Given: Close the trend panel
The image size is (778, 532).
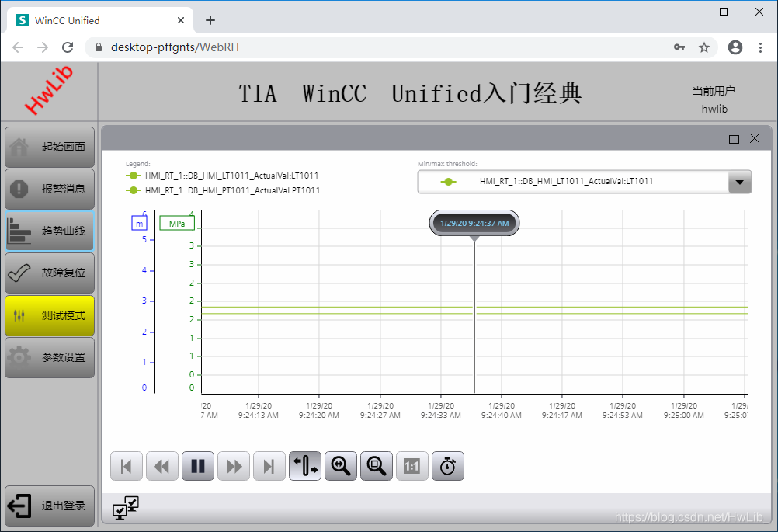Looking at the screenshot, I should pos(755,138).
